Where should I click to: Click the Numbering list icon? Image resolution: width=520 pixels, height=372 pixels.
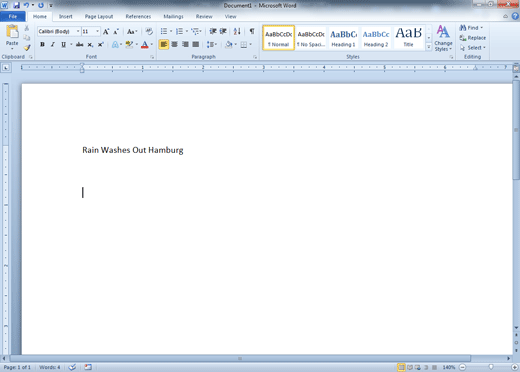click(179, 31)
